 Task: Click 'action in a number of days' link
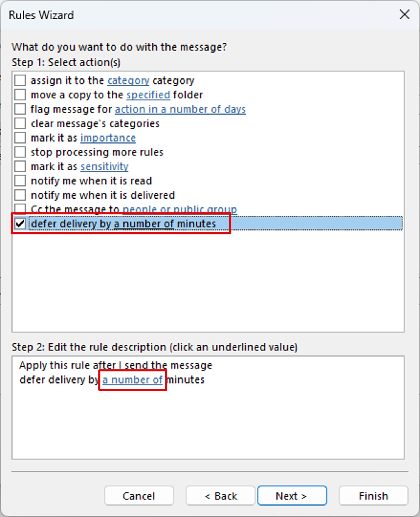[180, 109]
